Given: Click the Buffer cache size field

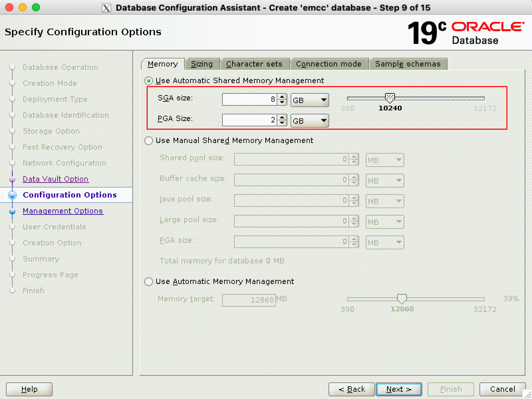Looking at the screenshot, I should (292, 180).
